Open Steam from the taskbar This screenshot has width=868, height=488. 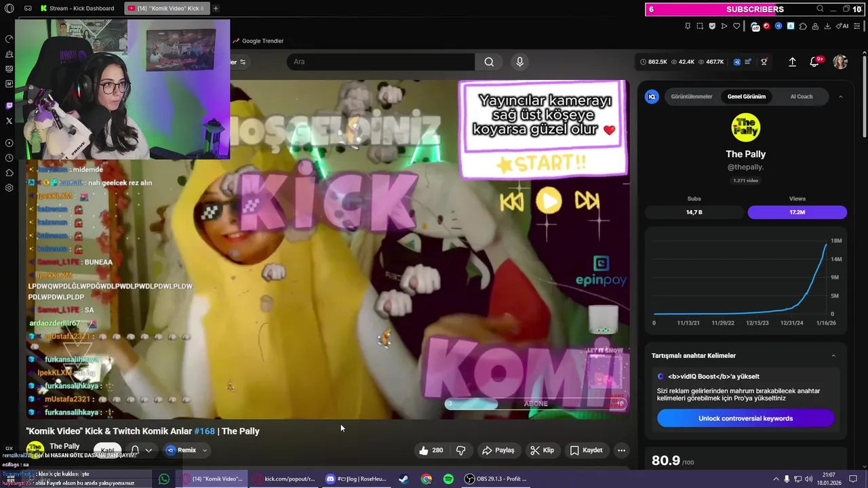pyautogui.click(x=403, y=479)
